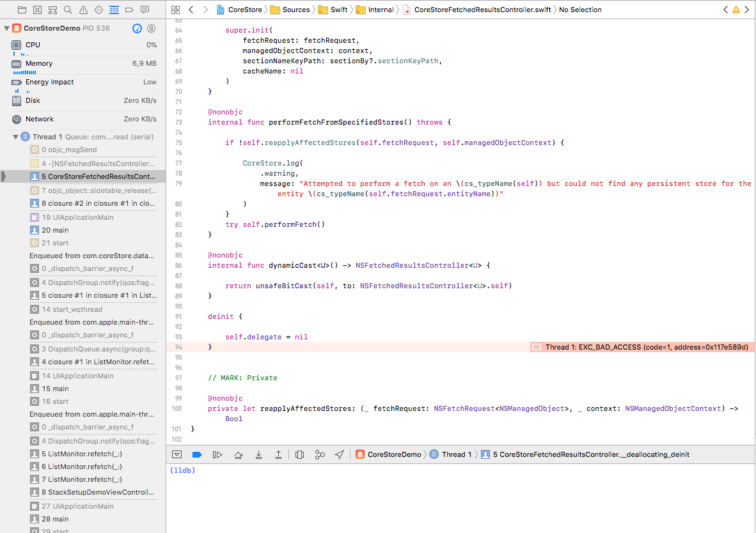Click the yellow warning issue icon
The image size is (756, 533).
(x=736, y=10)
